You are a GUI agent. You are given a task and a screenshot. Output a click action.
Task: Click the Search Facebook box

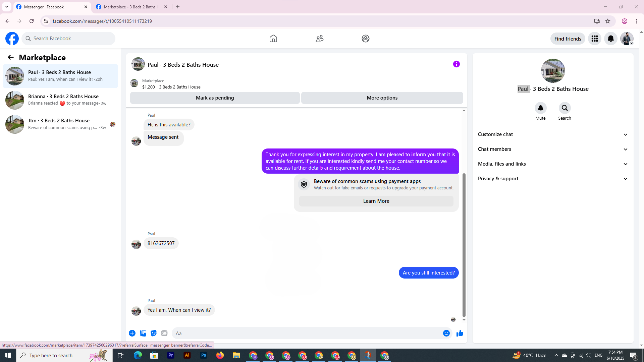(x=68, y=39)
